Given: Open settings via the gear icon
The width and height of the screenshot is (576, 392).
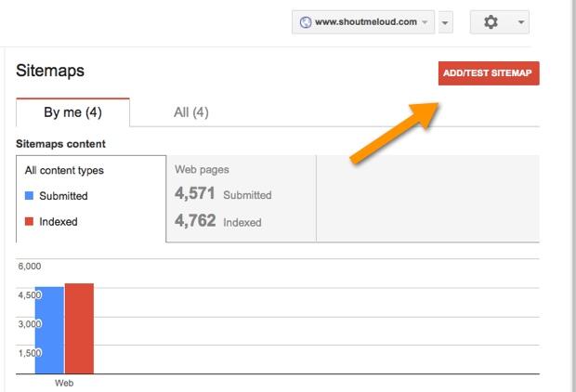Looking at the screenshot, I should [x=491, y=22].
